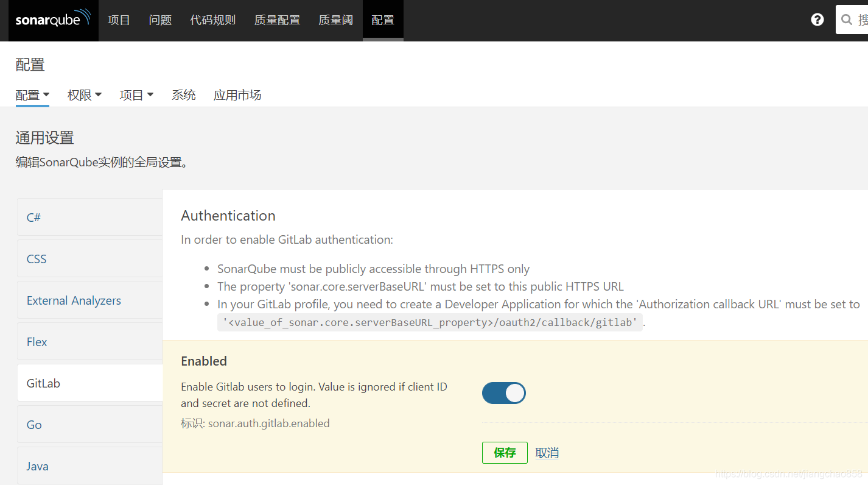Open the 应用市场 tab
868x485 pixels.
[x=237, y=95]
